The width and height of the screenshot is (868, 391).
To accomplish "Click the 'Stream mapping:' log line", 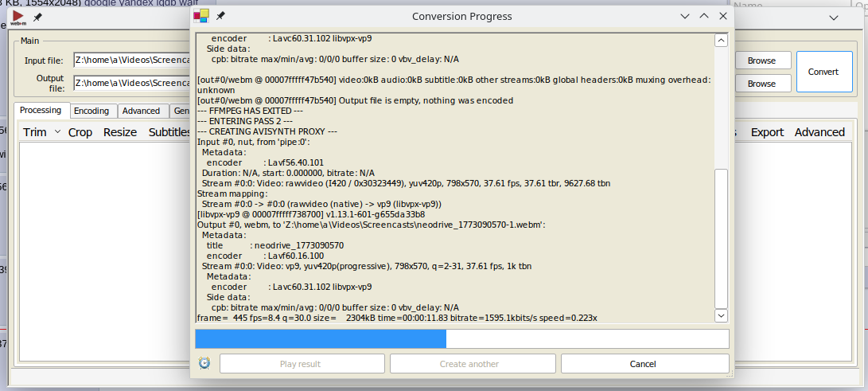I will tap(232, 194).
